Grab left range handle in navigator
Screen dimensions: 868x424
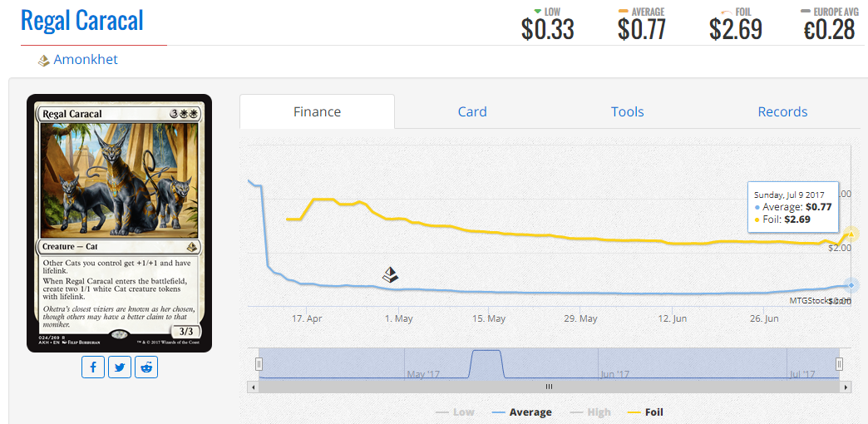(x=259, y=363)
